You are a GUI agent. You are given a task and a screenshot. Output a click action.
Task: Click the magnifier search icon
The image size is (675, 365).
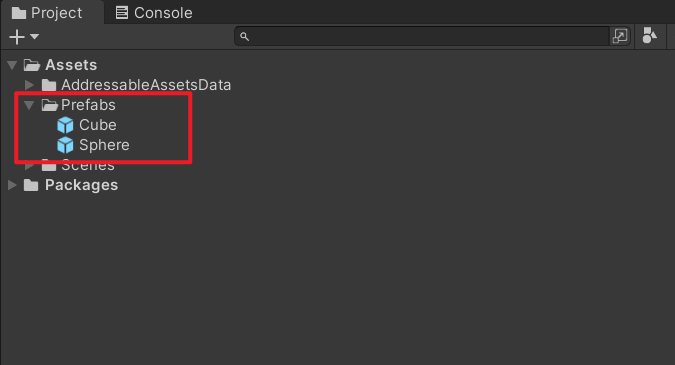tap(245, 37)
